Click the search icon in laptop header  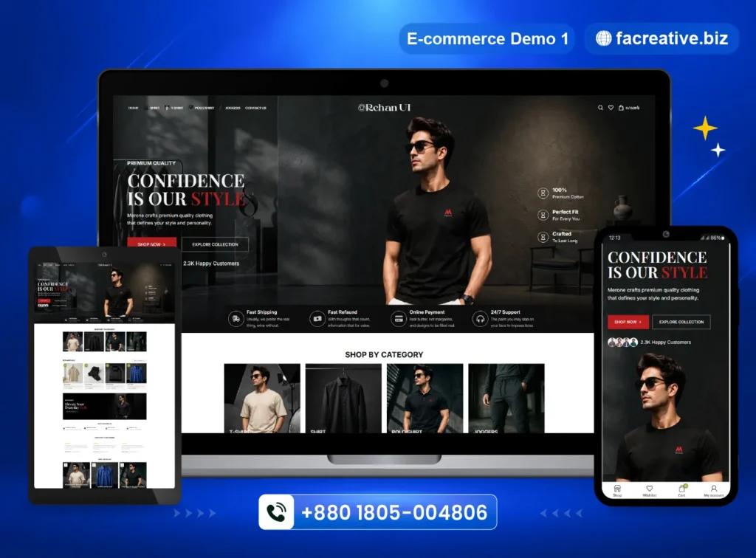coord(600,108)
